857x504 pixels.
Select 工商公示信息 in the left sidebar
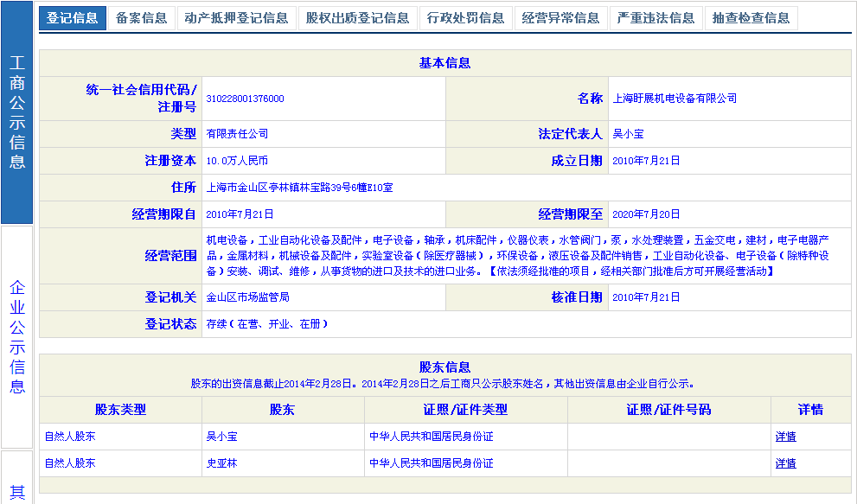pyautogui.click(x=17, y=112)
